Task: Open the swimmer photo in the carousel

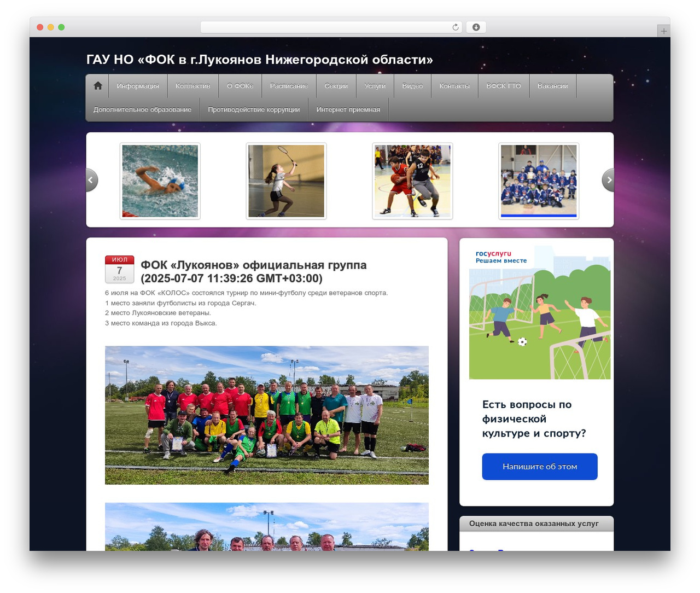Action: pyautogui.click(x=160, y=181)
